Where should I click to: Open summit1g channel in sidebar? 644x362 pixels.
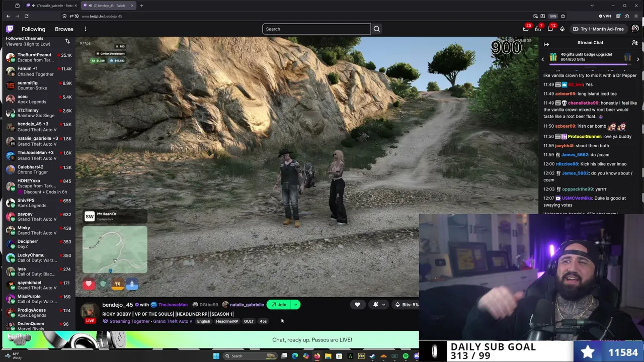(x=39, y=85)
